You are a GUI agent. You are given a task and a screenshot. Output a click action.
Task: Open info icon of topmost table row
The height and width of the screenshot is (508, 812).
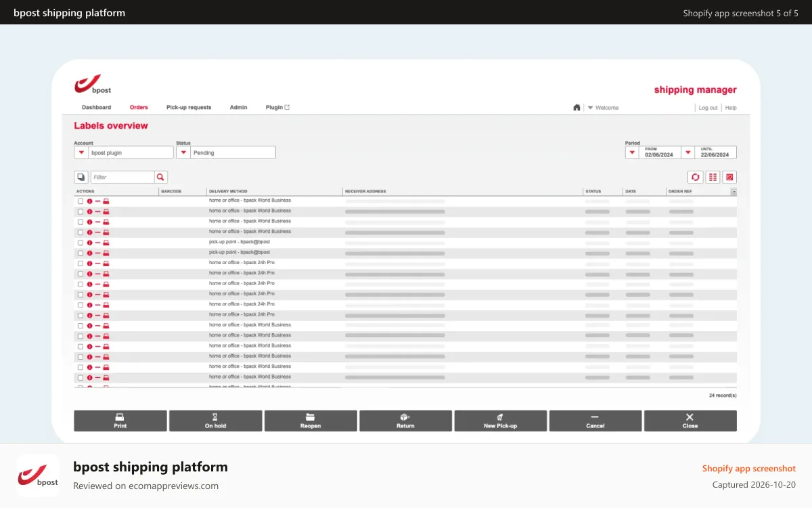click(x=89, y=201)
